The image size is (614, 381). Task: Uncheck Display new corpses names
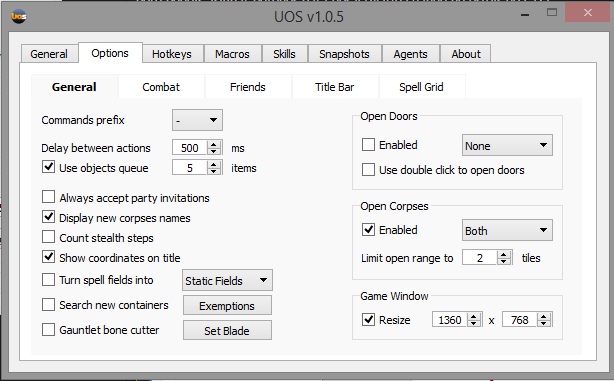click(48, 217)
